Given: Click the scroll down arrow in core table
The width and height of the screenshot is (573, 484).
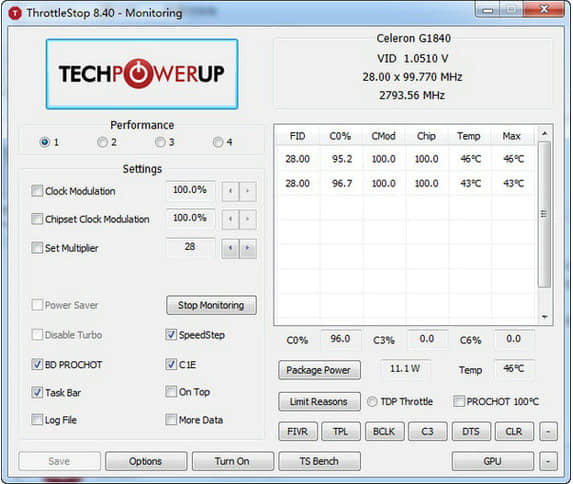Looking at the screenshot, I should tap(544, 317).
